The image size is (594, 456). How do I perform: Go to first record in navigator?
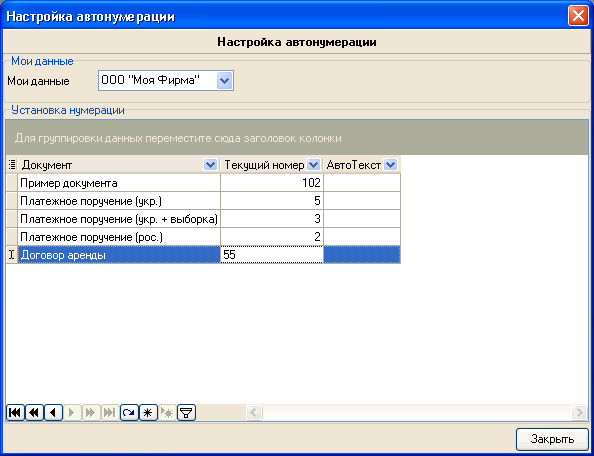coord(15,412)
